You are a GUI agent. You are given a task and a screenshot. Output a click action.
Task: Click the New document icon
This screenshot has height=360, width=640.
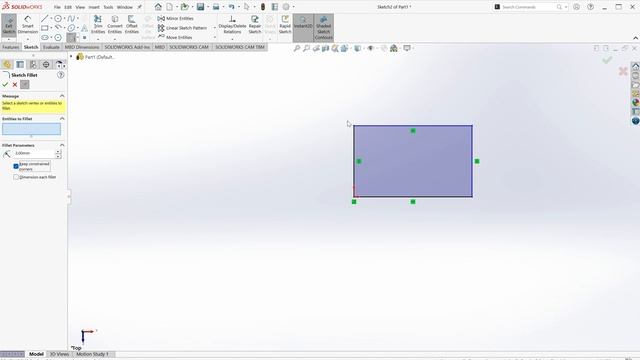click(169, 7)
